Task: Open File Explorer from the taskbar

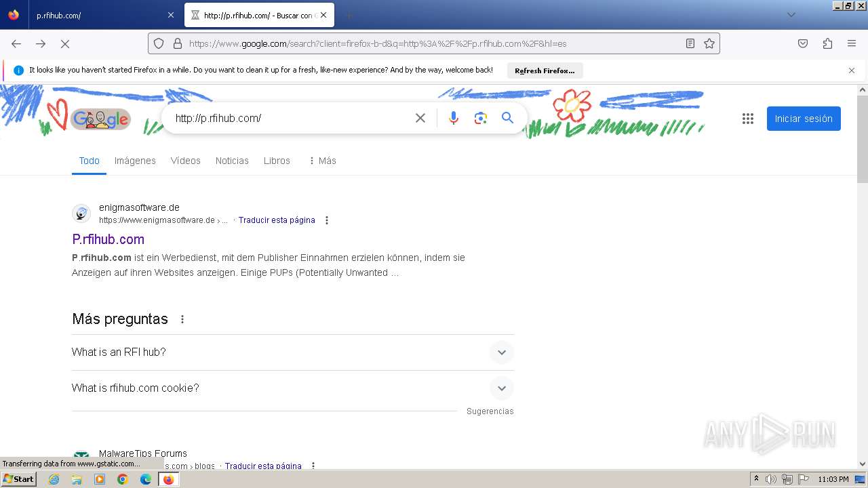Action: coord(77,479)
